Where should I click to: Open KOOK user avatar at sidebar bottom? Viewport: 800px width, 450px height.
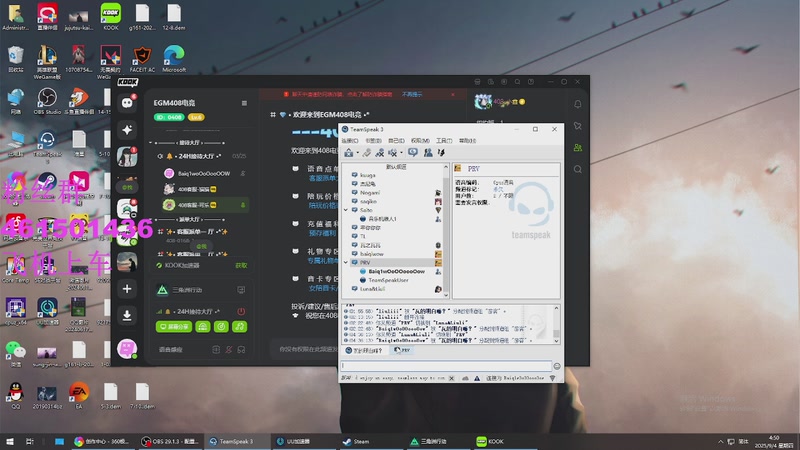click(x=127, y=349)
